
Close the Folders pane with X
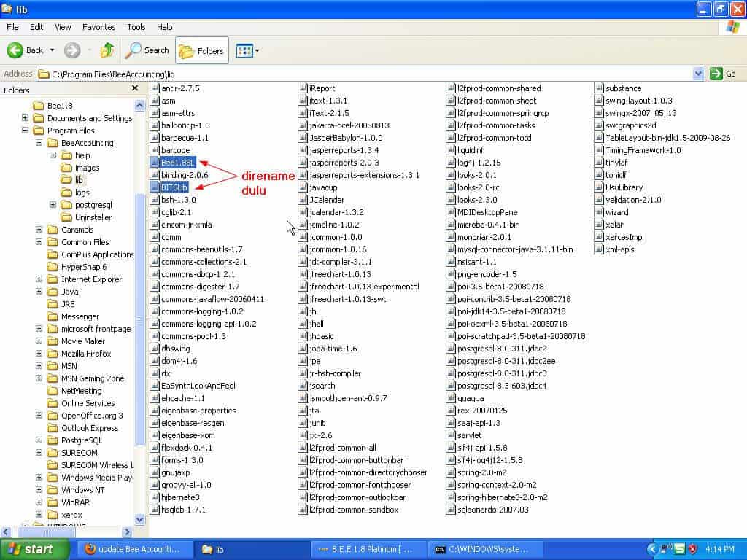(135, 88)
